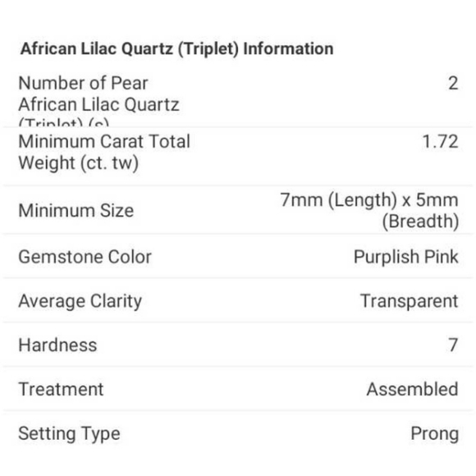Click the African Lilac Quartz Information heading

(x=177, y=49)
